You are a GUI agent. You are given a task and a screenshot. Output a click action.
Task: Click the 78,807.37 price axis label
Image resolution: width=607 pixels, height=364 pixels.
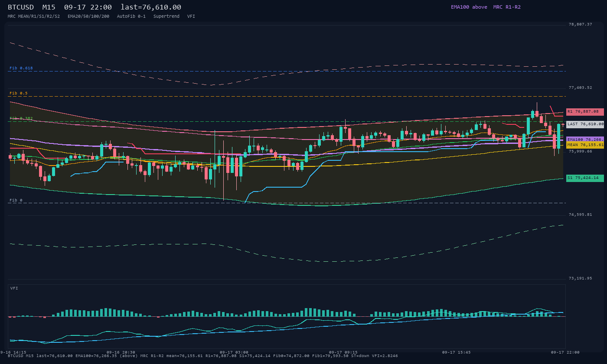pos(580,24)
